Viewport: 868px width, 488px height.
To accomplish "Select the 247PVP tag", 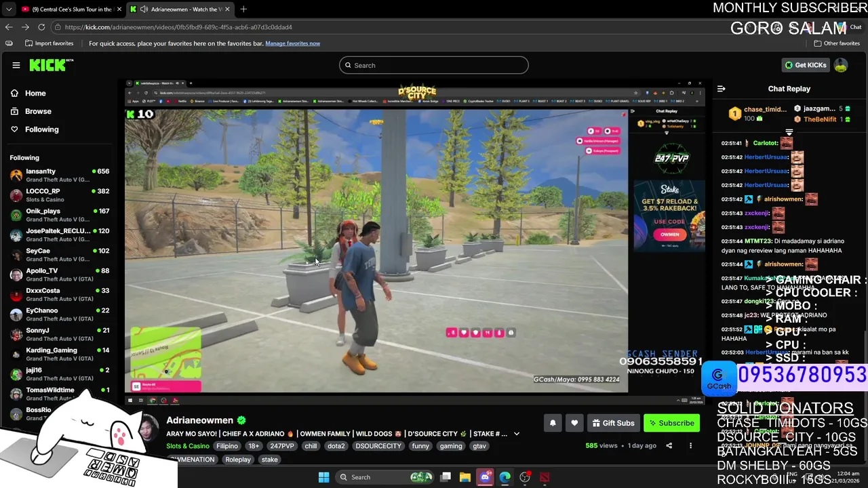I will [282, 446].
